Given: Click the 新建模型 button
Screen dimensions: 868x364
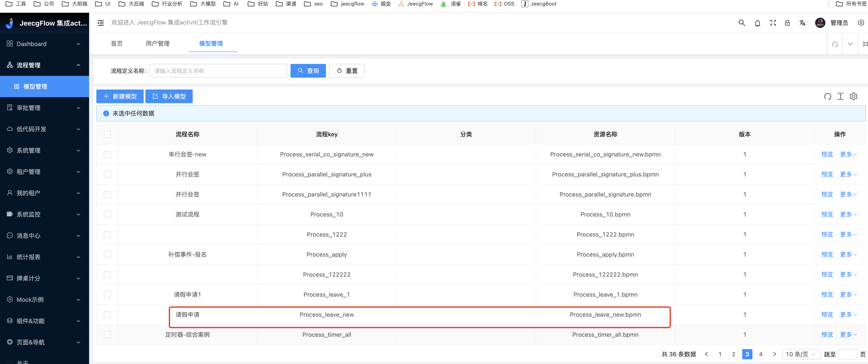Looking at the screenshot, I should pos(120,96).
